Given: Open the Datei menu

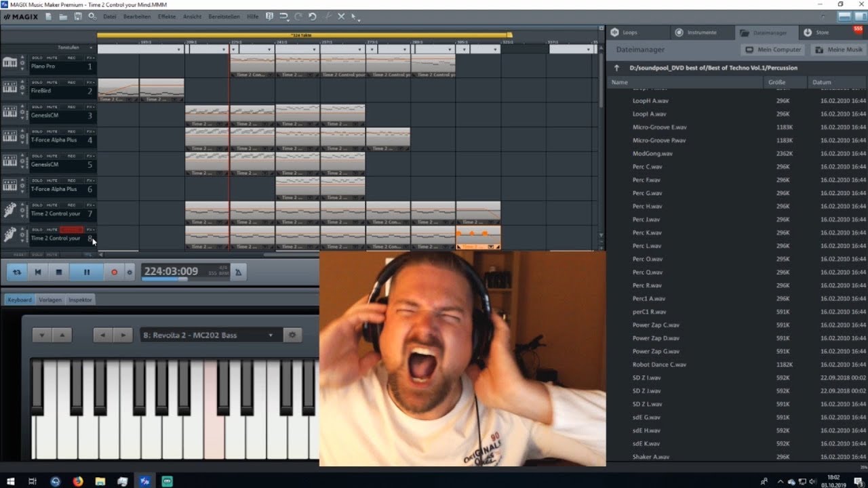Looking at the screenshot, I should click(109, 16).
